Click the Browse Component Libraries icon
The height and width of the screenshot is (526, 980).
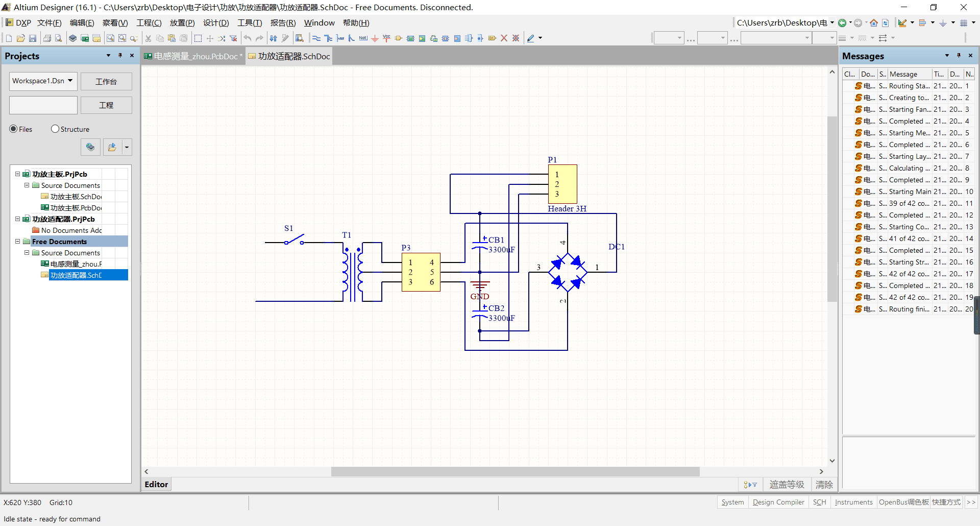[x=300, y=38]
